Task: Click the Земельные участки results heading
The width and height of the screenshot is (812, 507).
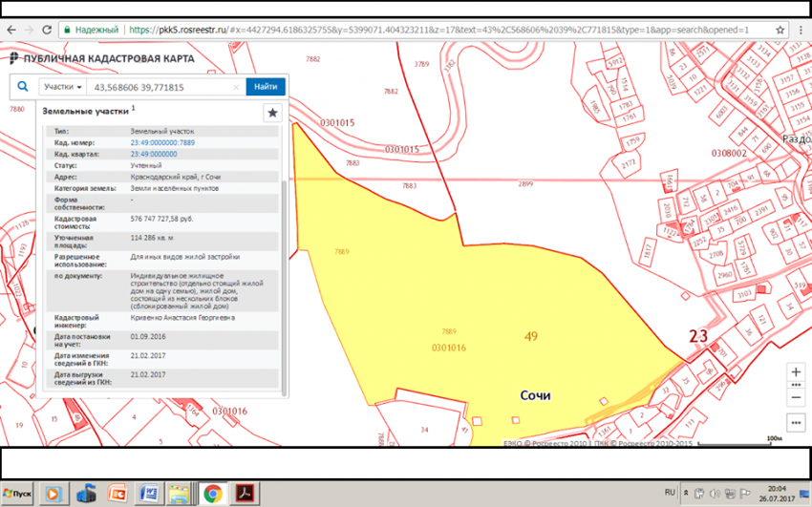Action: point(85,111)
